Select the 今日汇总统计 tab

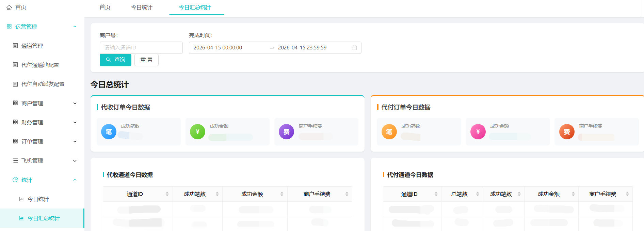195,7
